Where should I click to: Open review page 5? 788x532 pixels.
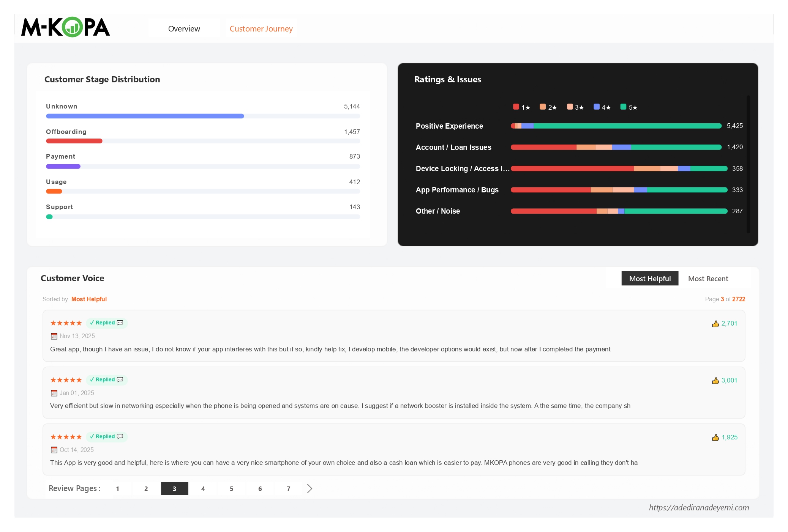231,488
